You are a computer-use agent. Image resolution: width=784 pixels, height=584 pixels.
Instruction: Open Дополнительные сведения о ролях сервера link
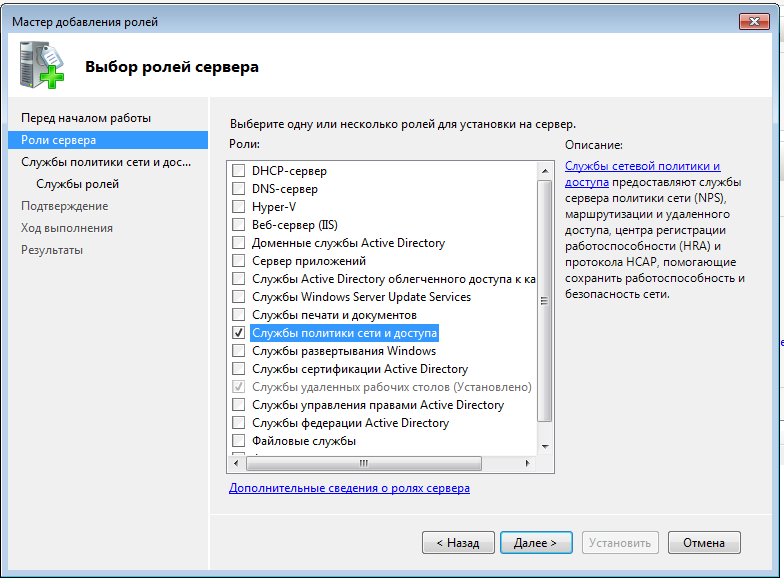349,488
